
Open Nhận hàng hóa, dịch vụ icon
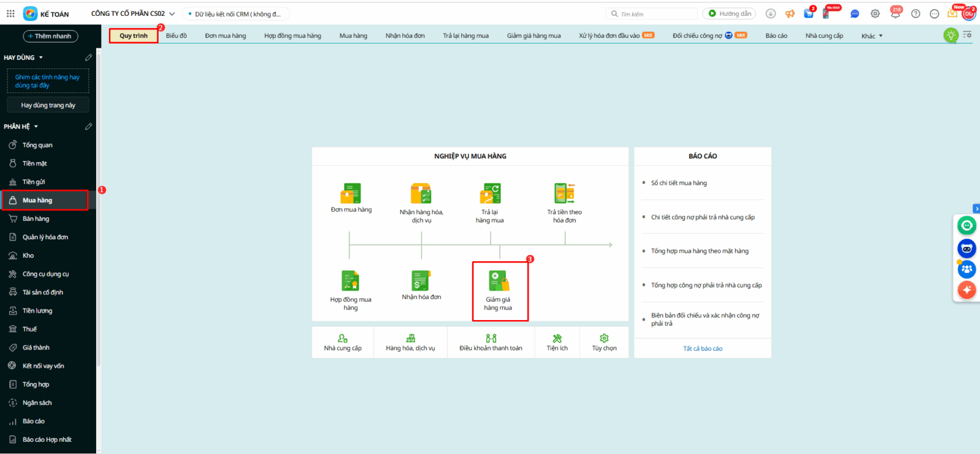421,193
